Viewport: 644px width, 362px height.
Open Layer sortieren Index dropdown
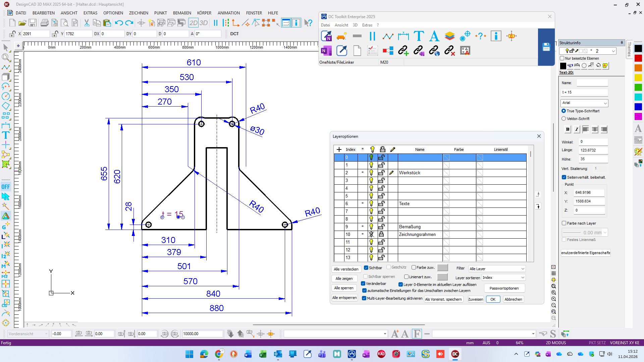click(x=503, y=278)
